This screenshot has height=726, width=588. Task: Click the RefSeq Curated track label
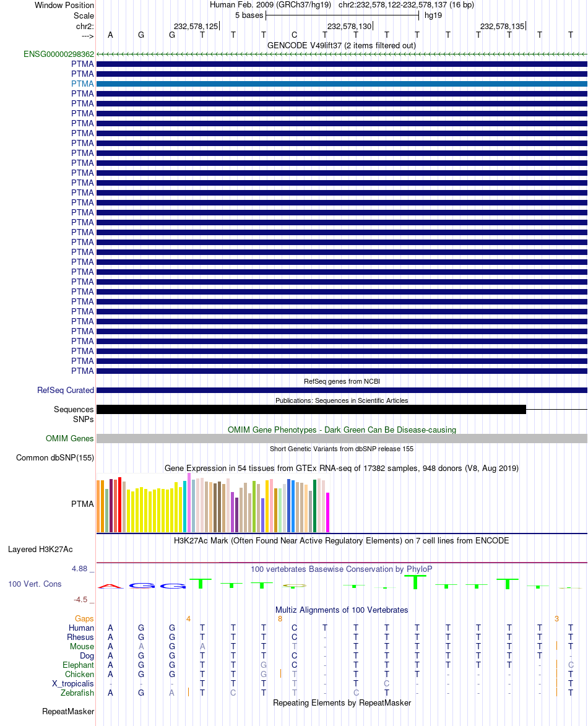coord(66,391)
